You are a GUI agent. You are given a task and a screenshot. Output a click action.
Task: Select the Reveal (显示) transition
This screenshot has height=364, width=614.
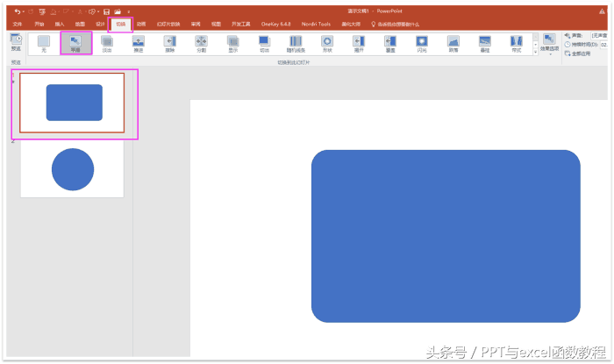[x=233, y=44]
